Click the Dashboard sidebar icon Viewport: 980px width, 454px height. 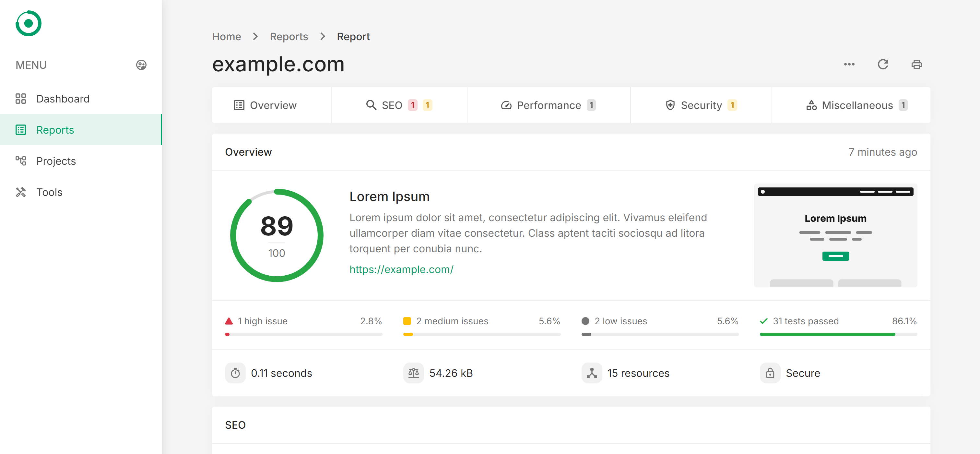pyautogui.click(x=21, y=98)
